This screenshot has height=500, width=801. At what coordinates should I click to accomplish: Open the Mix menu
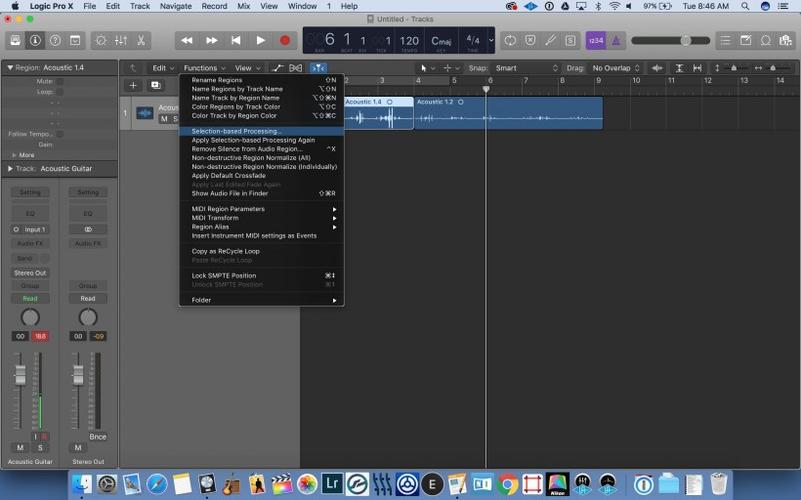click(244, 6)
